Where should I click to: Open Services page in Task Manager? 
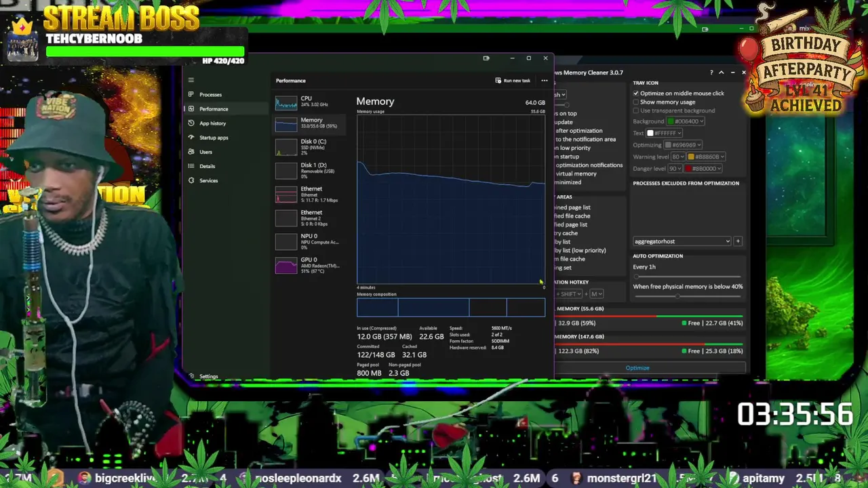226,180
